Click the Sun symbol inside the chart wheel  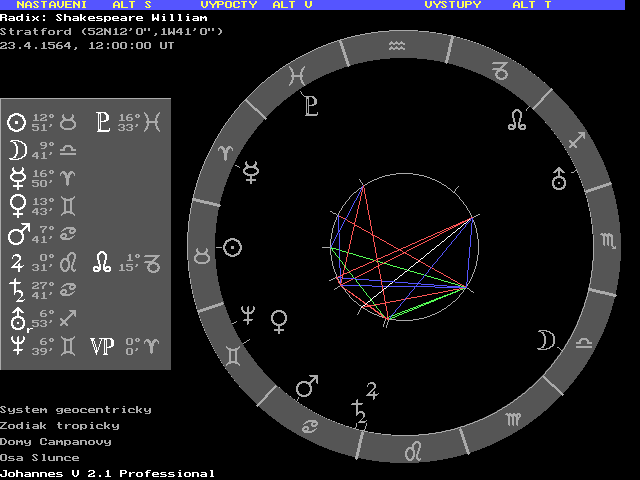click(x=232, y=246)
